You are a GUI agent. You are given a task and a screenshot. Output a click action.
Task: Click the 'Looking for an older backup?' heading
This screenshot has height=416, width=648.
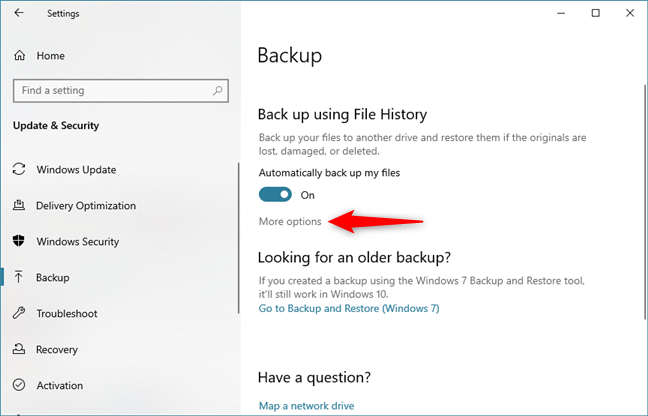[x=354, y=257]
